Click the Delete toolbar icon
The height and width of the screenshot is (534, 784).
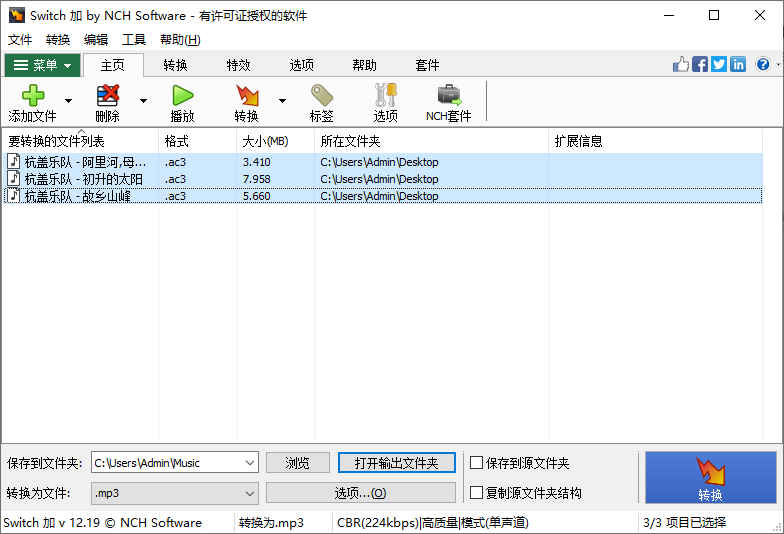coord(108,95)
